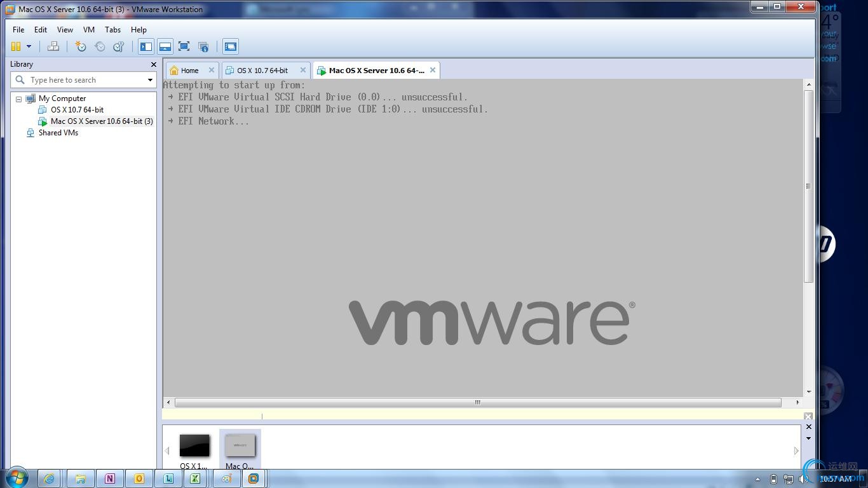Screen dimensions: 868x488
Task: Dismiss the yellow message bar
Action: click(x=808, y=417)
